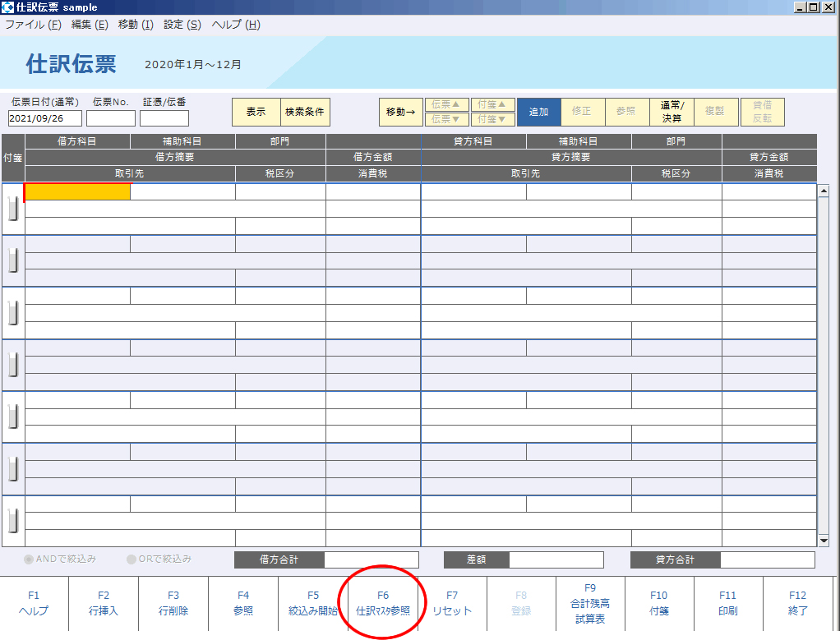Image resolution: width=840 pixels, height=640 pixels.
Task: Click the sticky note icon in the first row
Action: tap(13, 209)
